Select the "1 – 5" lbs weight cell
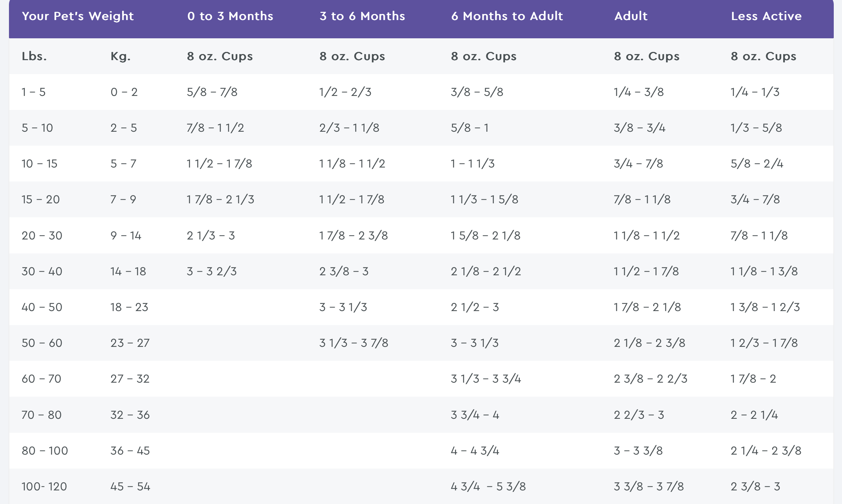The height and width of the screenshot is (504, 842). point(34,92)
